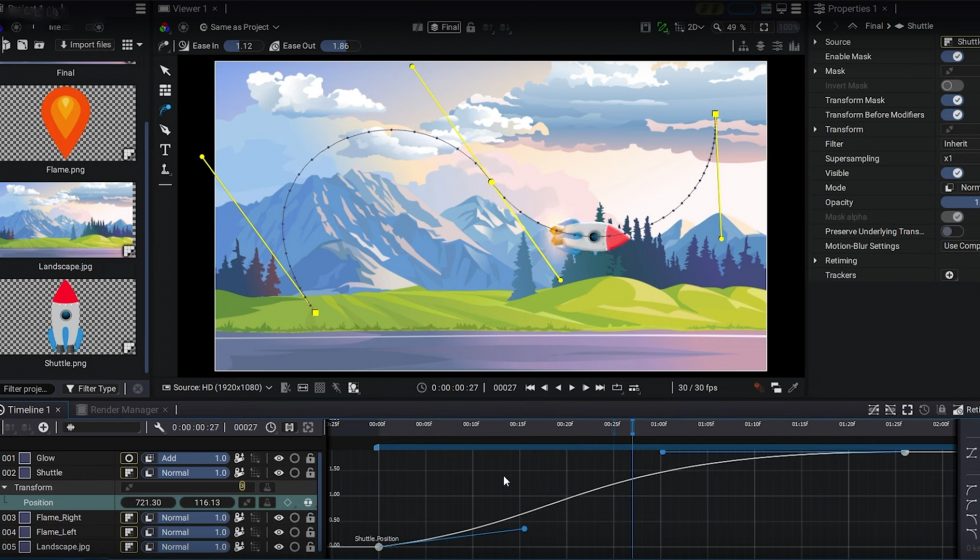Expand the Source property
This screenshot has height=560, width=980.
click(x=815, y=42)
